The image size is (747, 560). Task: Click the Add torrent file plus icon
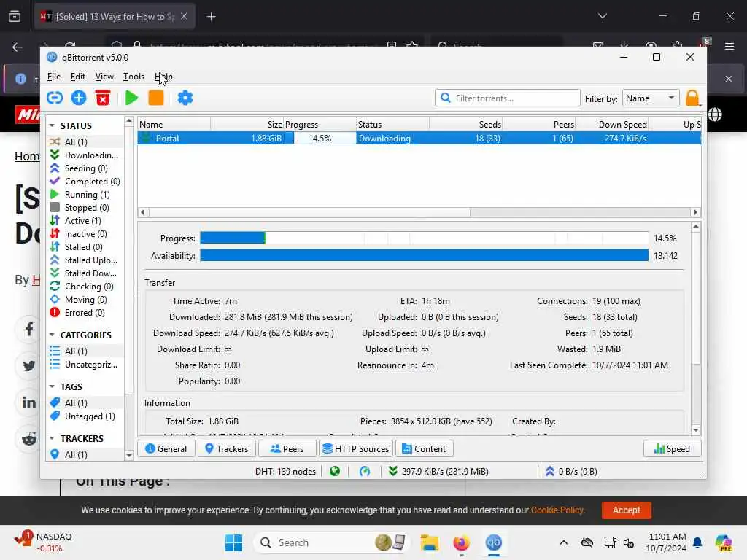click(x=79, y=98)
